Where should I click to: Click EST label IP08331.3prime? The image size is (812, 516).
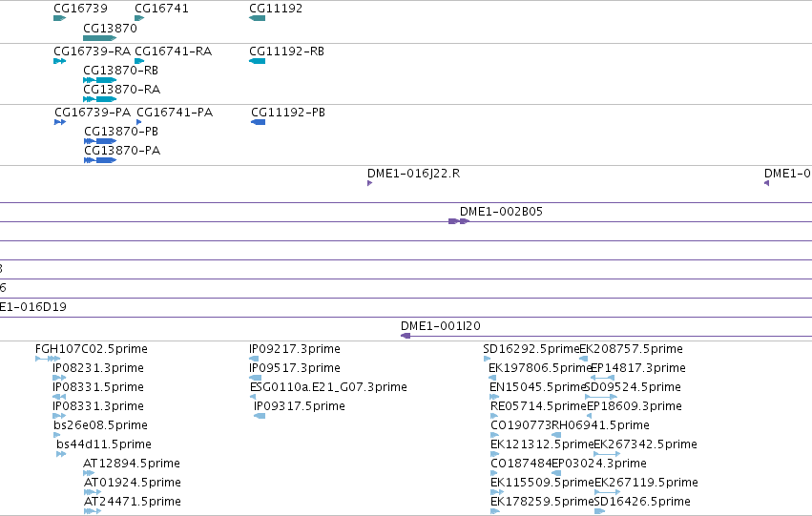(98, 406)
